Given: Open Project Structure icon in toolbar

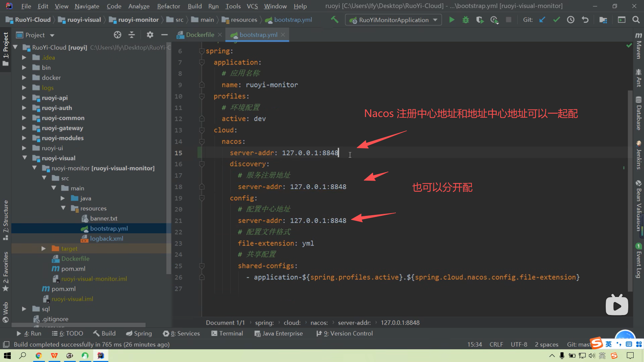Looking at the screenshot, I should (603, 20).
